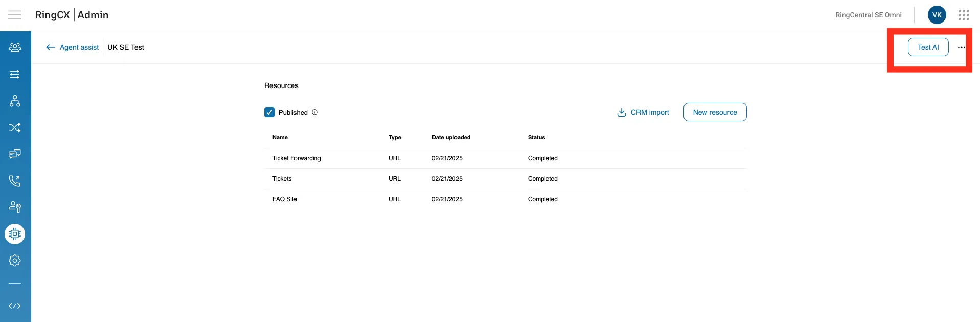Viewport: 980px width, 322px height.
Task: Open the app launcher grid
Action: point(963,15)
